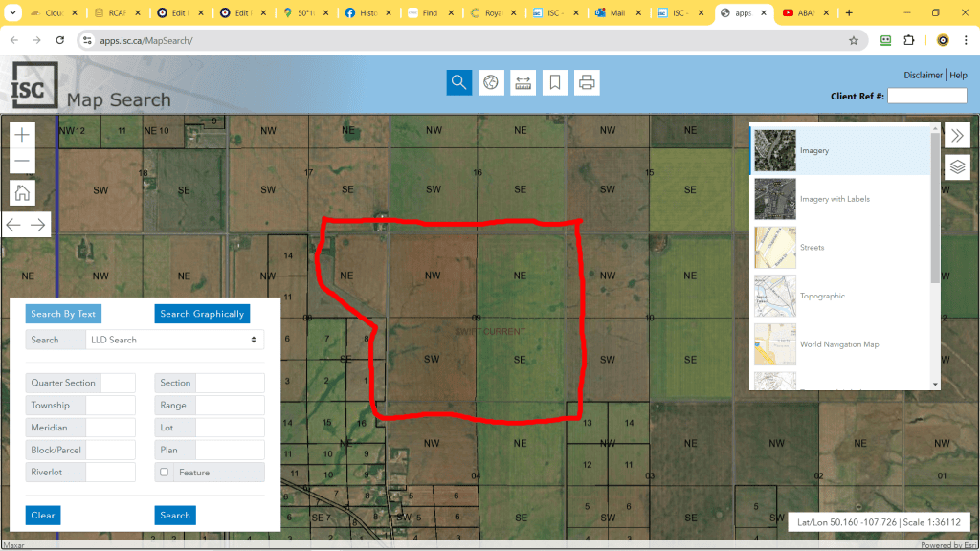Switch to Search By Text mode
The image size is (980, 551).
pos(63,314)
